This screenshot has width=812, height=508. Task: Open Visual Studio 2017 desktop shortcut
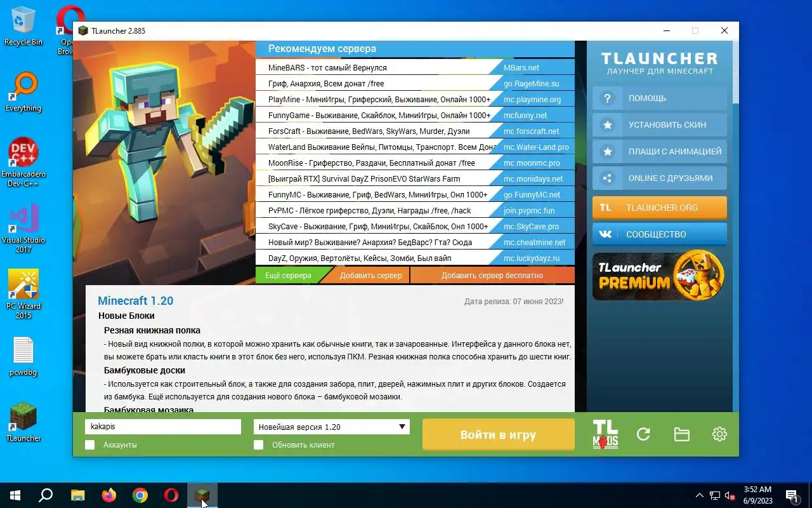click(x=23, y=229)
